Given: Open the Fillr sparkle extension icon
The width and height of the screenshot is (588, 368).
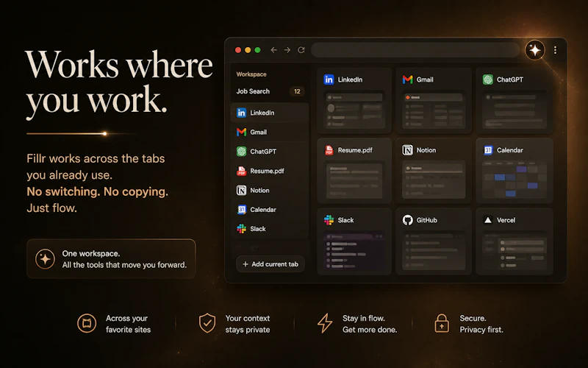Looking at the screenshot, I should click(535, 50).
